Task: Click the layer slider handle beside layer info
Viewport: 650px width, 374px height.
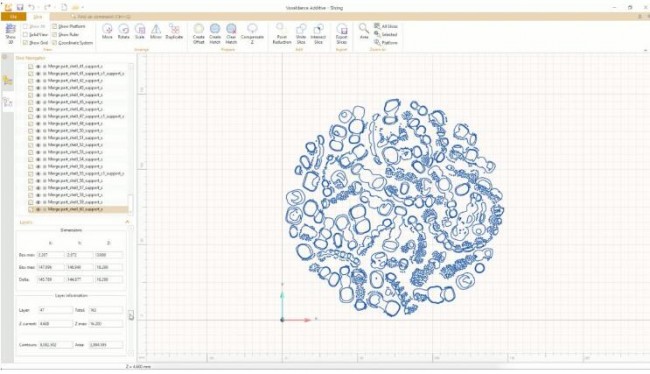Action: (131, 315)
